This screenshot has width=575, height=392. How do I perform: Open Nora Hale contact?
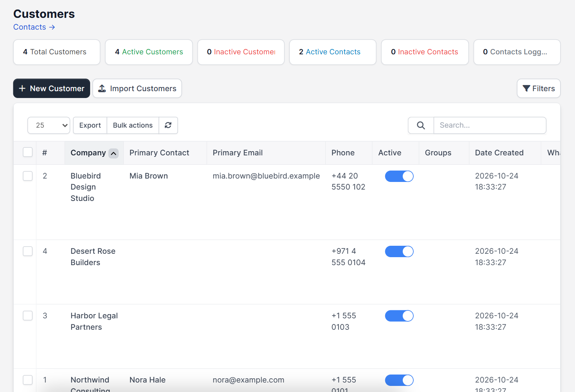click(148, 380)
